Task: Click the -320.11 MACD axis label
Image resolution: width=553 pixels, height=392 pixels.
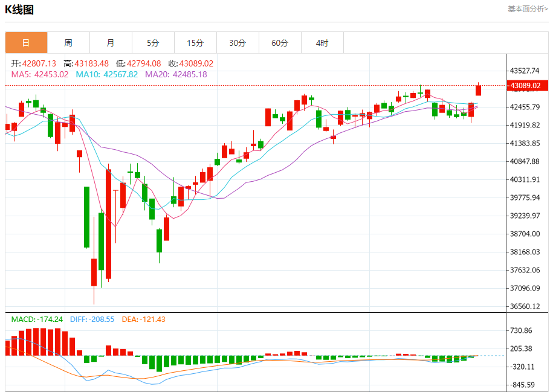Action: tap(522, 367)
